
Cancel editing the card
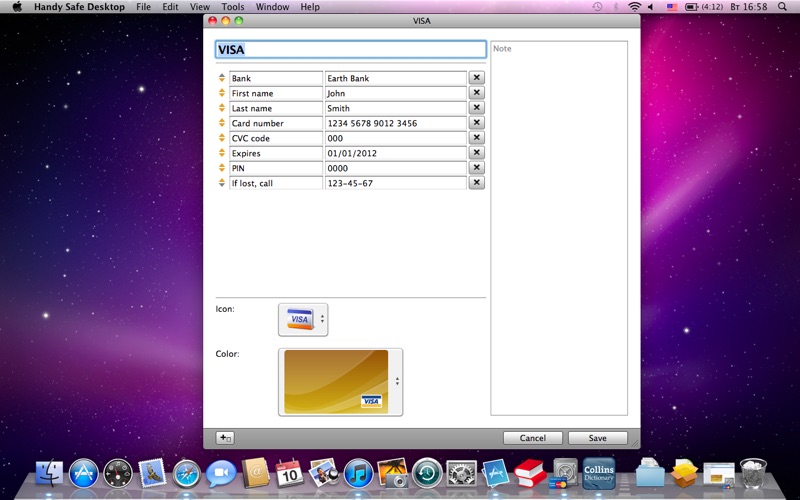pos(533,438)
